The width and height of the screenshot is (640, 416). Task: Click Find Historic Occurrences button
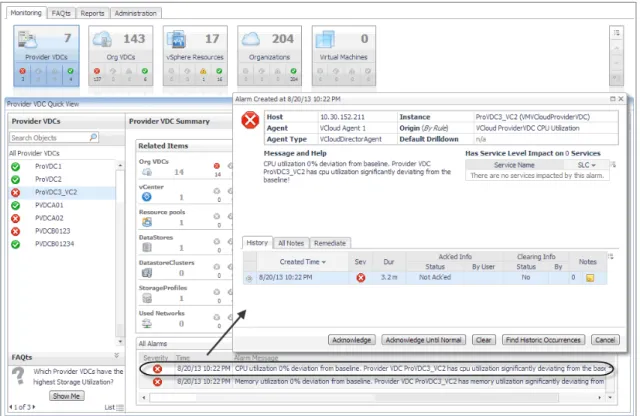[543, 340]
